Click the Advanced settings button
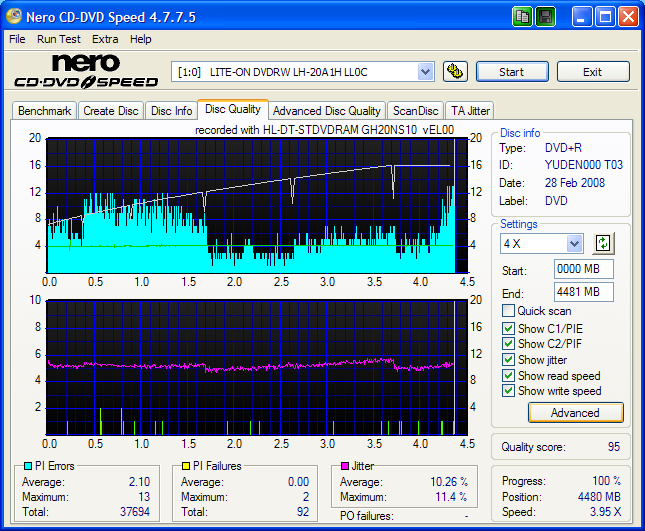 pyautogui.click(x=574, y=413)
